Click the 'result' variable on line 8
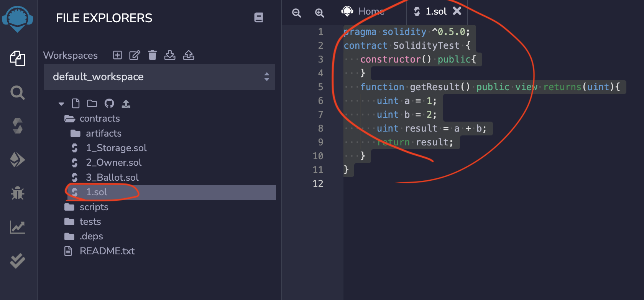 point(421,129)
